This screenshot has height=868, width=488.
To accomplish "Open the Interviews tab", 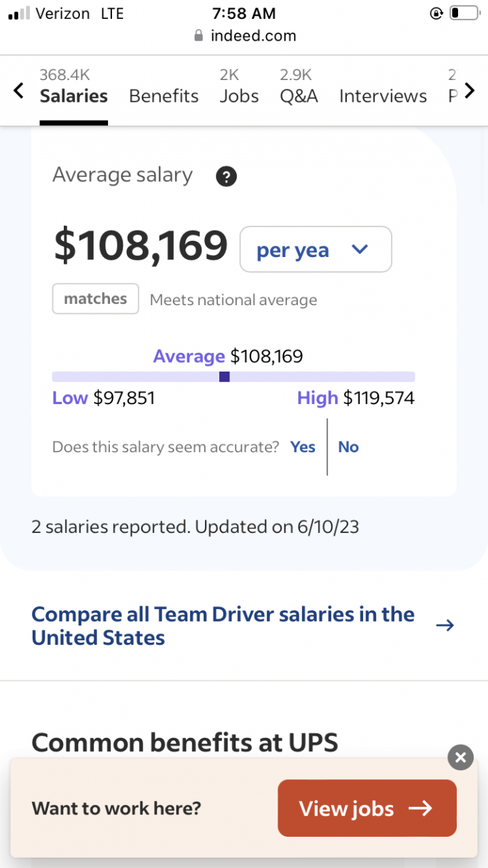I will [383, 96].
